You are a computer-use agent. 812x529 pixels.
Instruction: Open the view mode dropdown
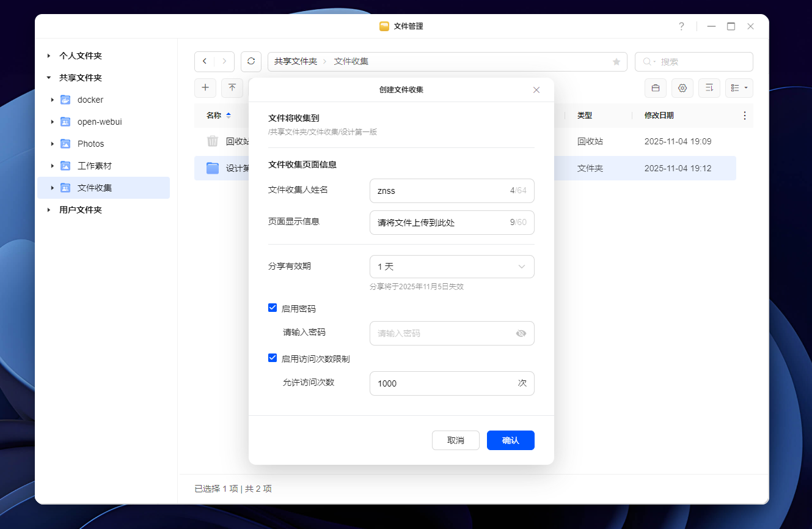739,88
